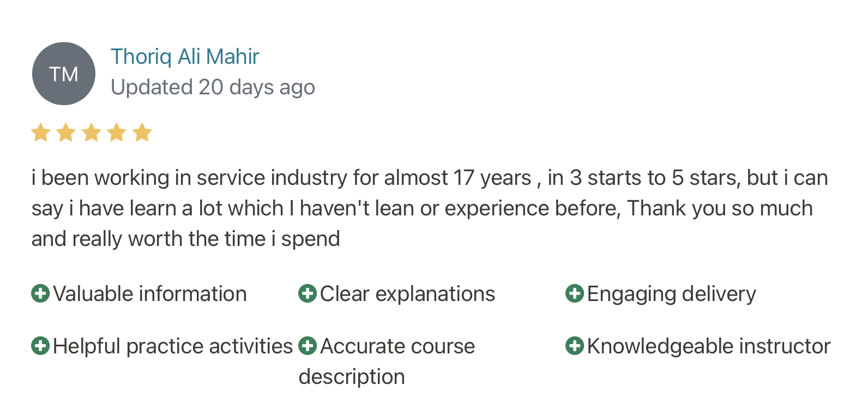Select the Clear explanations tag text
868x409 pixels.
pyautogui.click(x=407, y=294)
